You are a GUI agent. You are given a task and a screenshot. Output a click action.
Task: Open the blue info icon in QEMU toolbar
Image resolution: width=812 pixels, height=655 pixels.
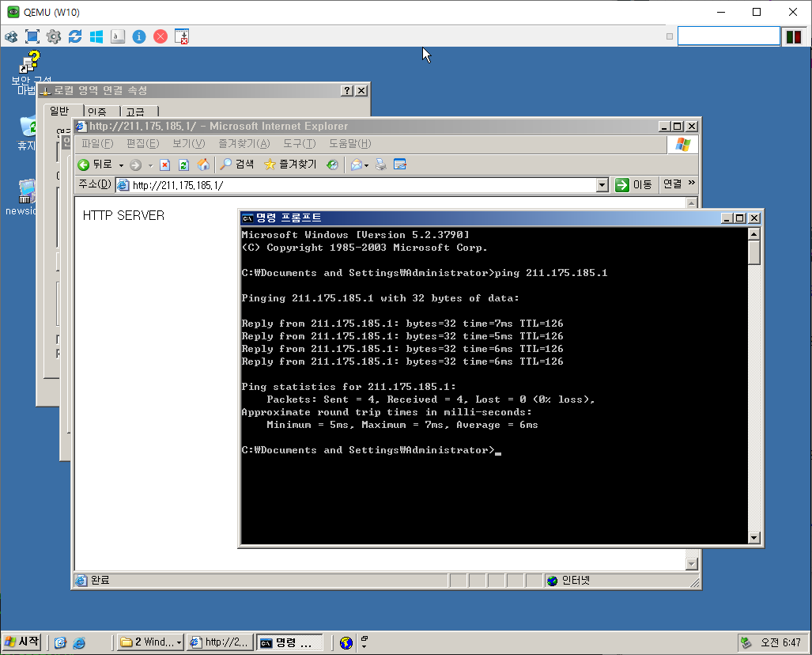coord(139,36)
